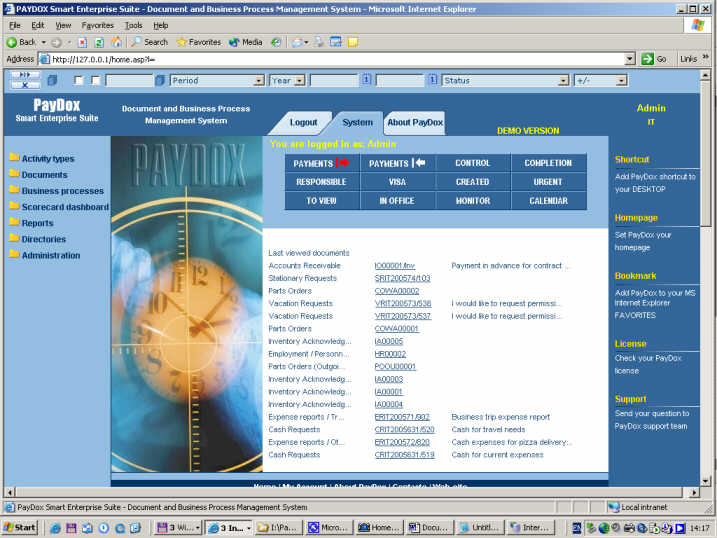
Task: Expand the Links toolbar chevron
Action: tap(705, 57)
